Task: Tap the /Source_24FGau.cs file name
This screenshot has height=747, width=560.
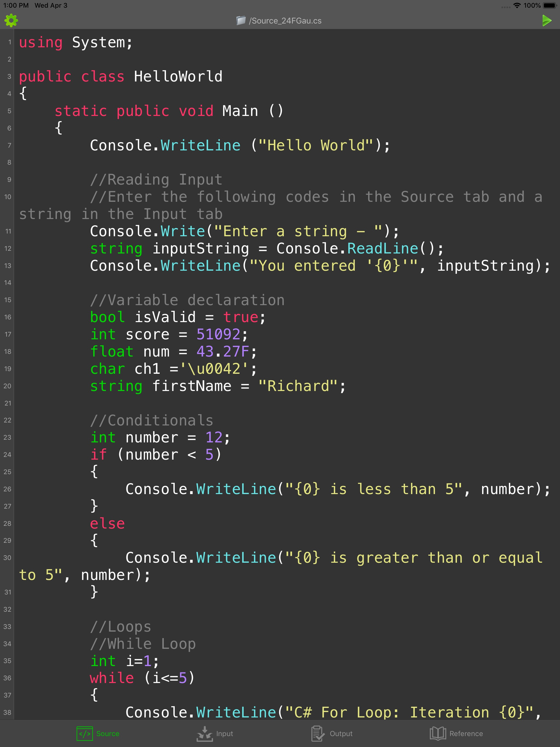Action: [285, 21]
